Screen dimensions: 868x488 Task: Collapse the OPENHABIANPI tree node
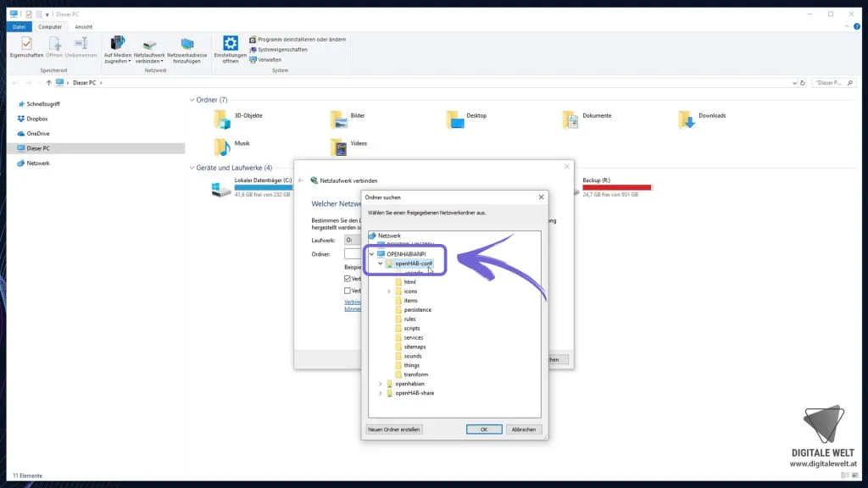(372, 254)
